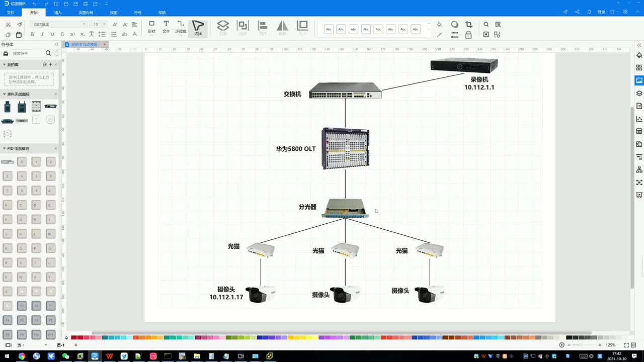Screen dimensions: 644x362
Task: Close the open document tab
Action: point(105,44)
